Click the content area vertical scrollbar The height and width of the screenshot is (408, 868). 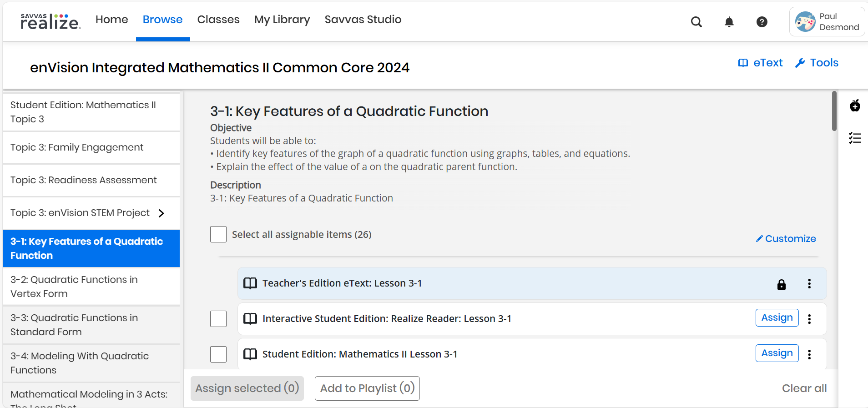(x=834, y=111)
